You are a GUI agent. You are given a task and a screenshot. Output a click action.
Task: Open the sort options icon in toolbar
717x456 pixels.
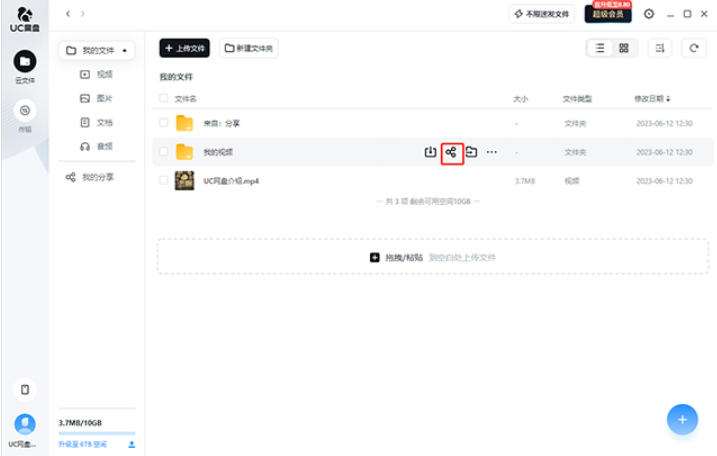coord(659,48)
